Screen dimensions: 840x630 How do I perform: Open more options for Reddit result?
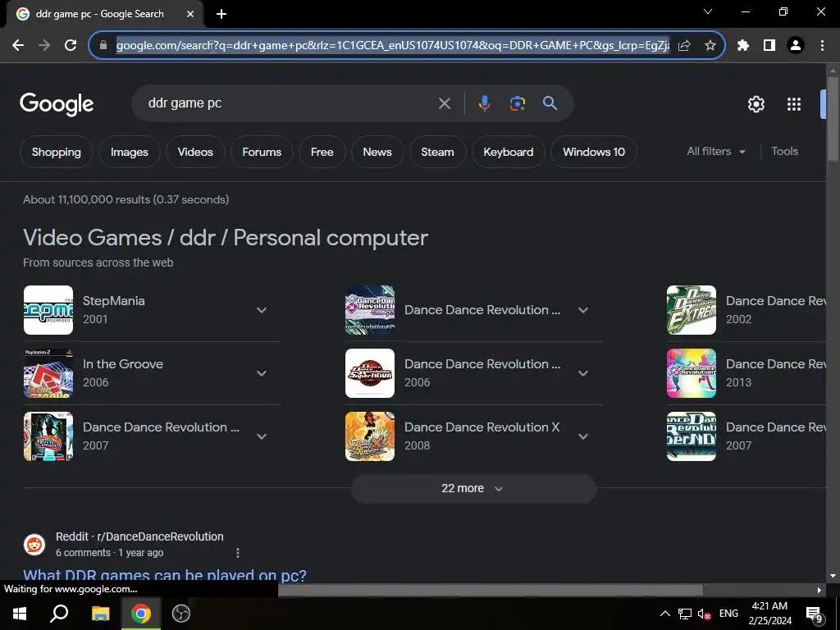pyautogui.click(x=238, y=552)
